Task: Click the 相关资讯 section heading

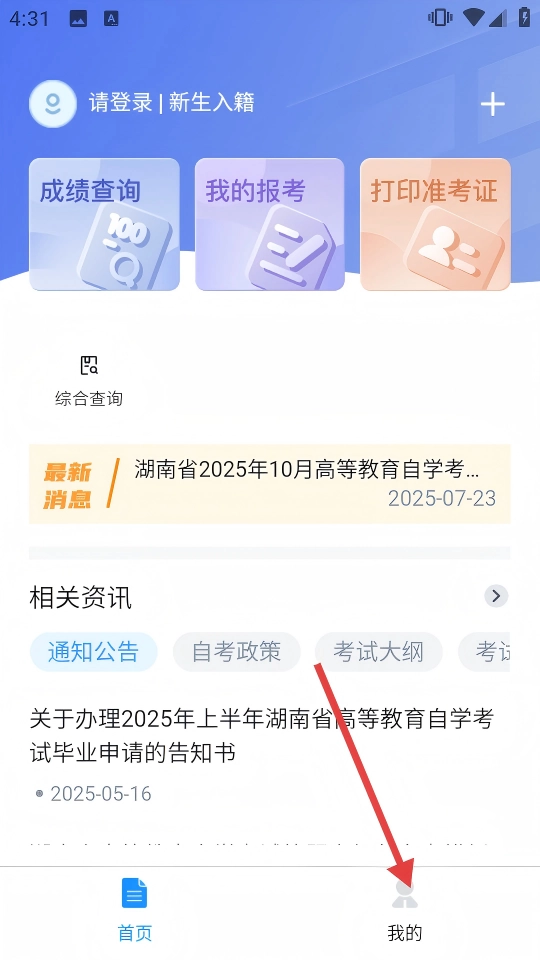Action: point(80,597)
